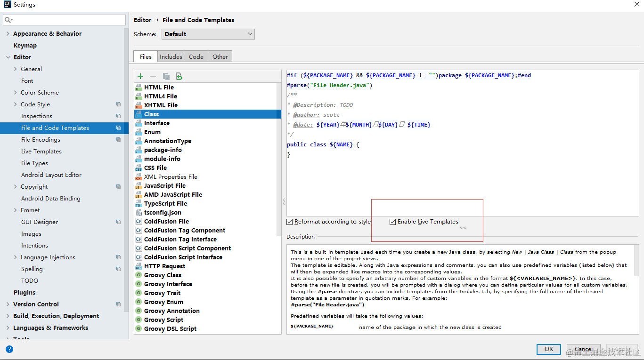Expand the Color Scheme node

[16, 93]
